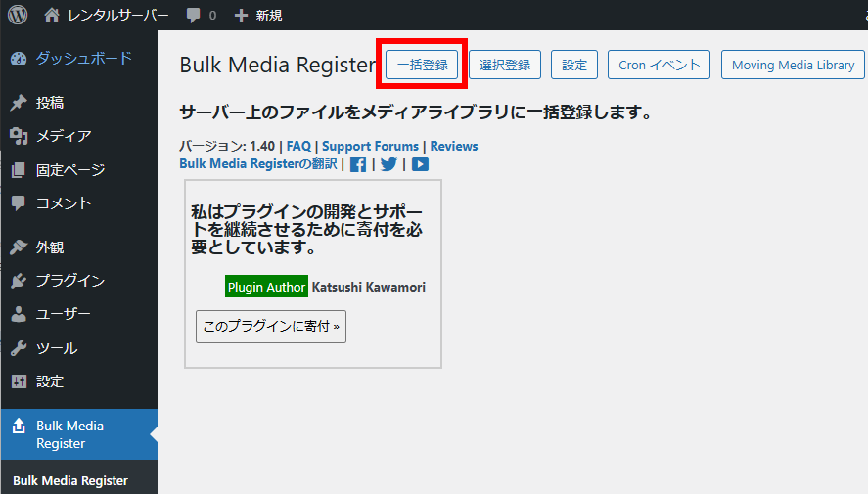Image resolution: width=868 pixels, height=494 pixels.
Task: Click このプラグインに寄付 donate button
Action: coord(271,327)
